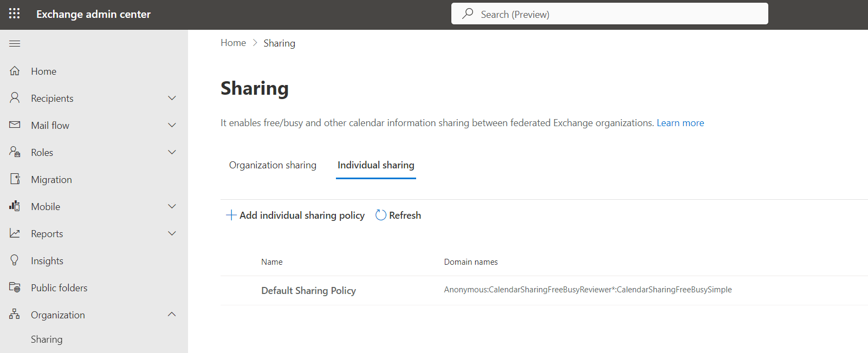
Task: Go to Home breadcrumb link
Action: 234,43
